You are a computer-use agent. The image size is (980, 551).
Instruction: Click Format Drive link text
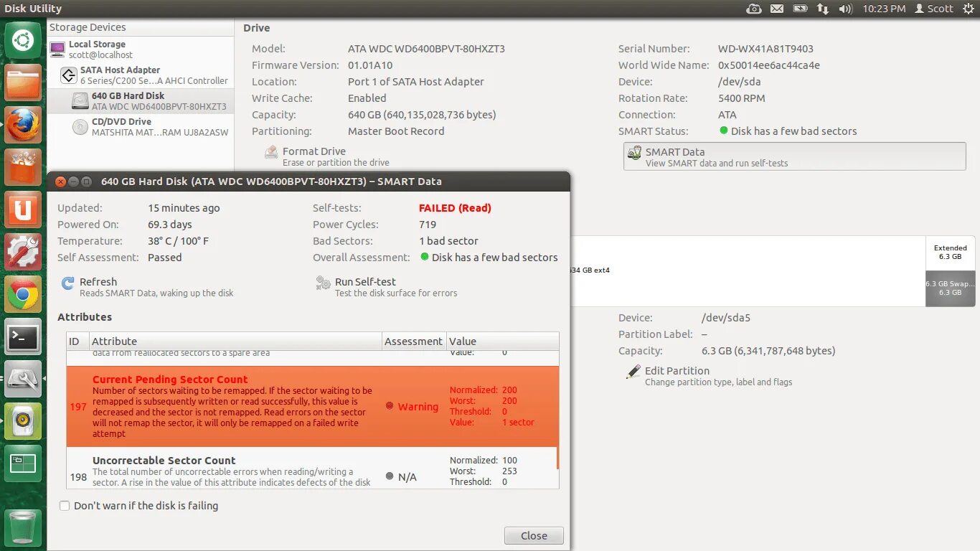(314, 151)
